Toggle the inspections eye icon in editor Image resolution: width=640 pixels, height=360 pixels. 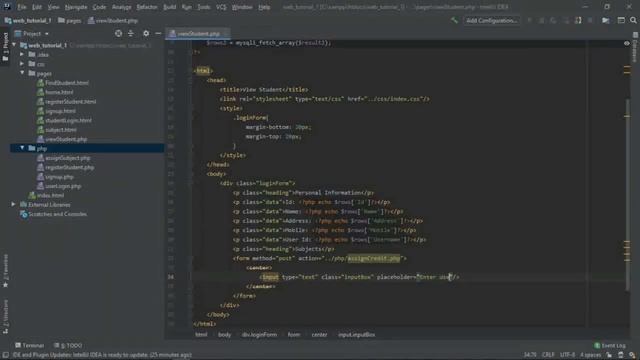(x=627, y=43)
